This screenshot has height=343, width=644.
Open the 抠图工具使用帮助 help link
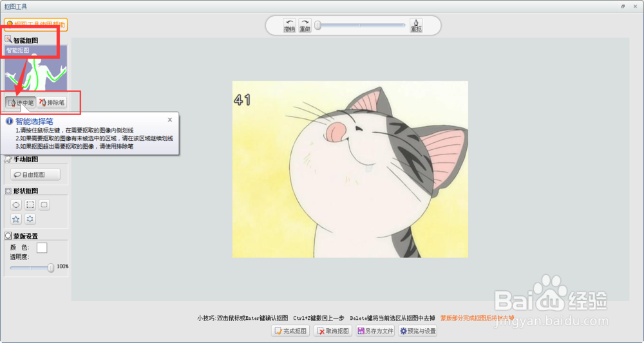[x=35, y=24]
